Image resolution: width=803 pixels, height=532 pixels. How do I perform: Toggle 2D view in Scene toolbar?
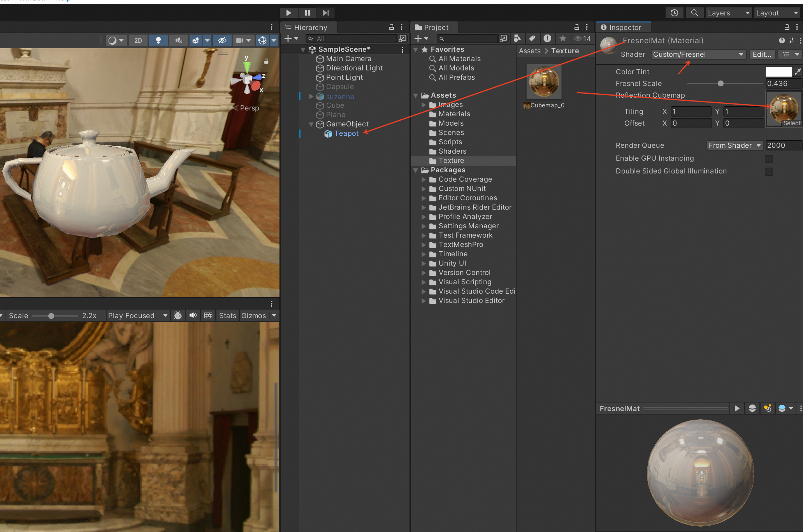click(138, 40)
